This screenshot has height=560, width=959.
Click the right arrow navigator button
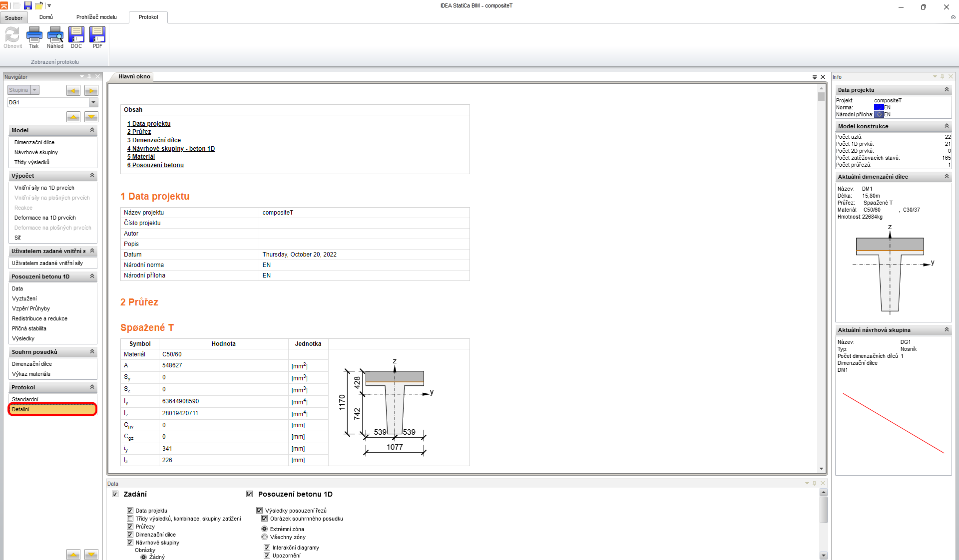point(91,90)
